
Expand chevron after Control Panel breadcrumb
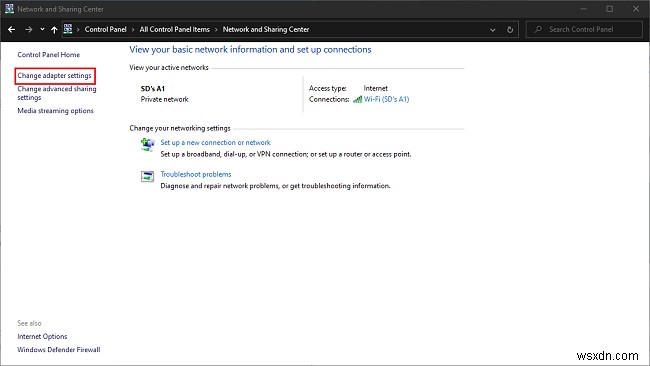tap(133, 29)
